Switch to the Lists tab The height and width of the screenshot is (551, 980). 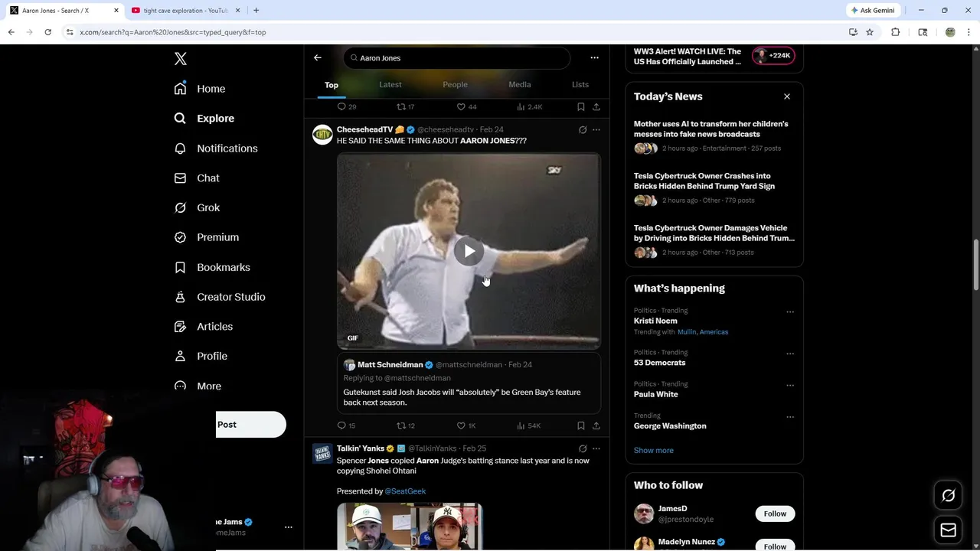[x=580, y=85]
